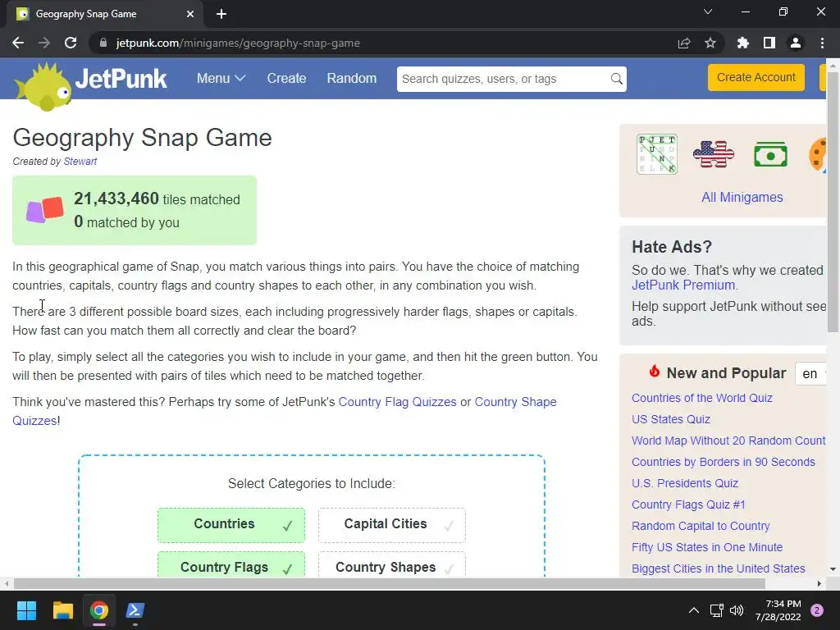Click the scroll down arrow of page
Screen dimensions: 840x630
coord(833,569)
